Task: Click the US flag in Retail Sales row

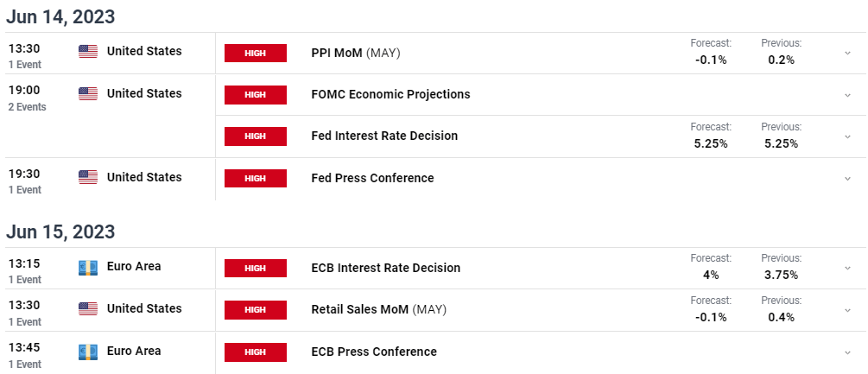Action: point(88,308)
